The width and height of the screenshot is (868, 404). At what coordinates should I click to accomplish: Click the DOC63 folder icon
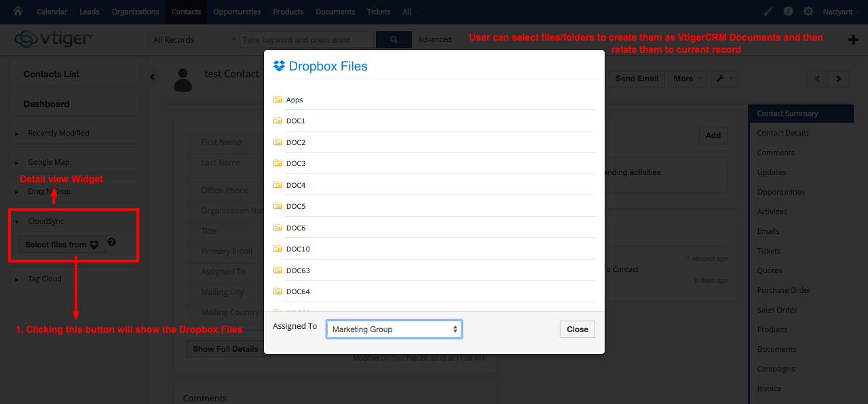[x=278, y=270]
